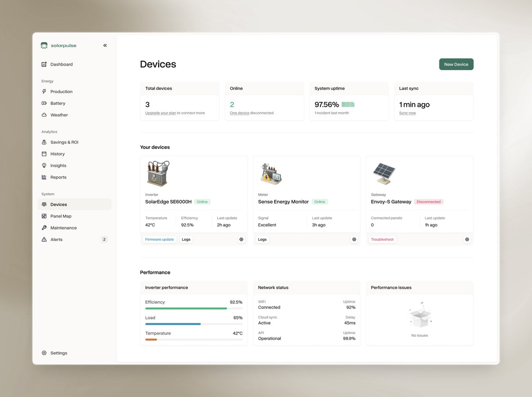Image resolution: width=532 pixels, height=397 pixels.
Task: Click the SolarEdge SE6000H device name
Action: 168,202
